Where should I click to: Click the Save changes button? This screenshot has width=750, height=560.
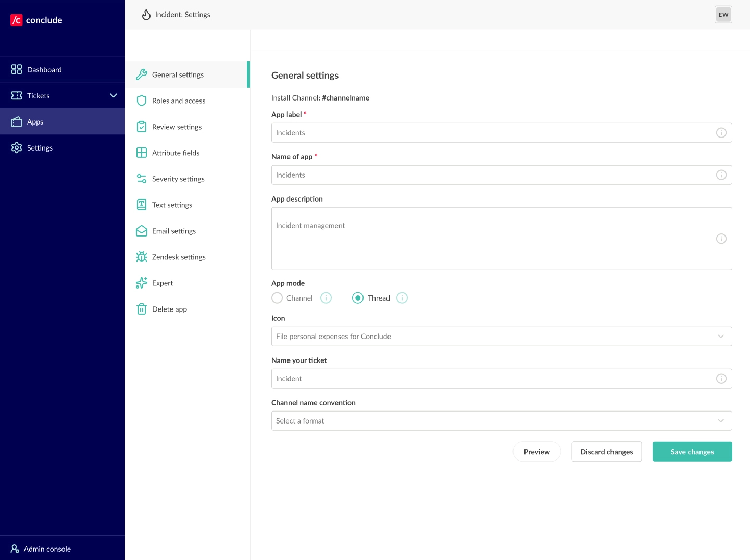692,452
